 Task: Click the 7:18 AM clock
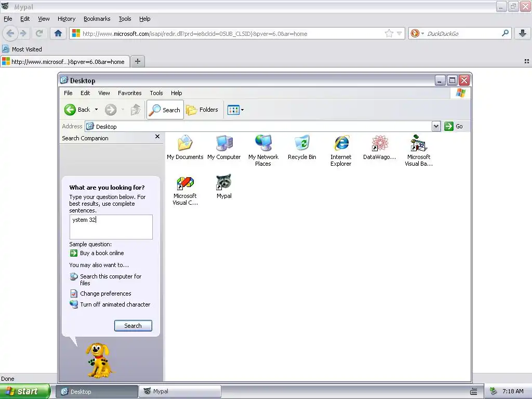tap(513, 391)
